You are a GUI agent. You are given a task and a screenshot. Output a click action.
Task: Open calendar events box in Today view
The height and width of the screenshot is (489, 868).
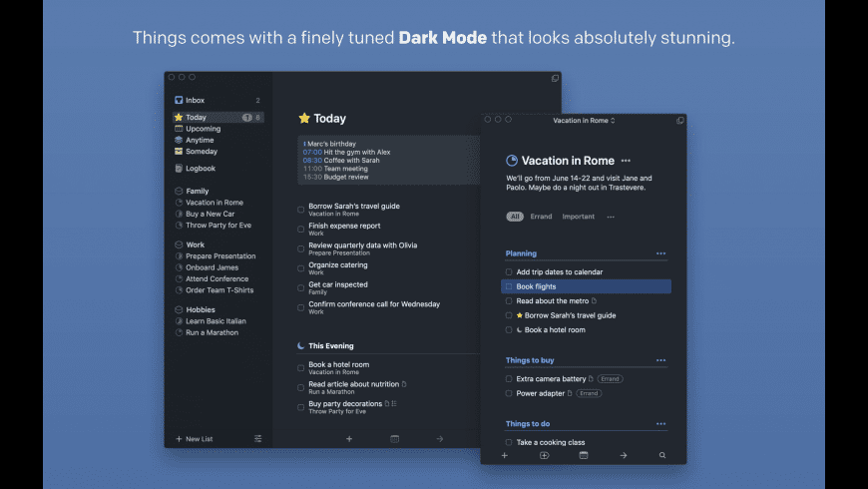(x=389, y=160)
